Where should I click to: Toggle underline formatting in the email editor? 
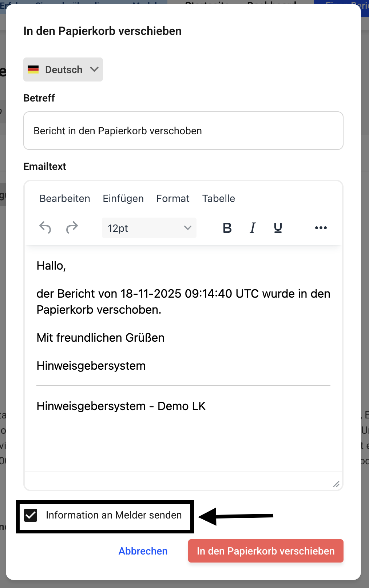[x=278, y=228]
